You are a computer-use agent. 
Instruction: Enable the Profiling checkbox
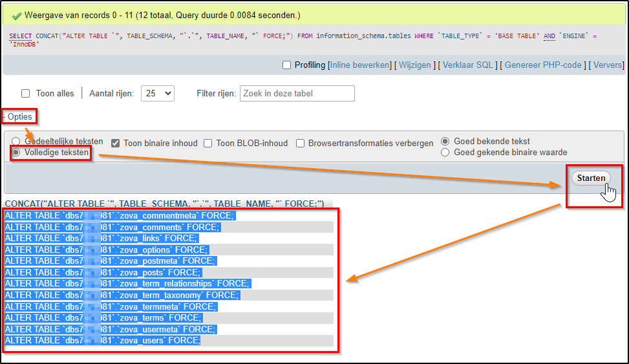[287, 65]
